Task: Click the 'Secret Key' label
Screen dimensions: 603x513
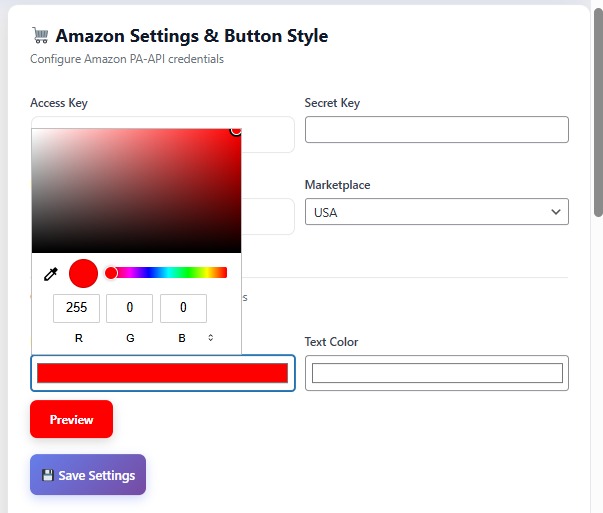Action: coord(332,103)
